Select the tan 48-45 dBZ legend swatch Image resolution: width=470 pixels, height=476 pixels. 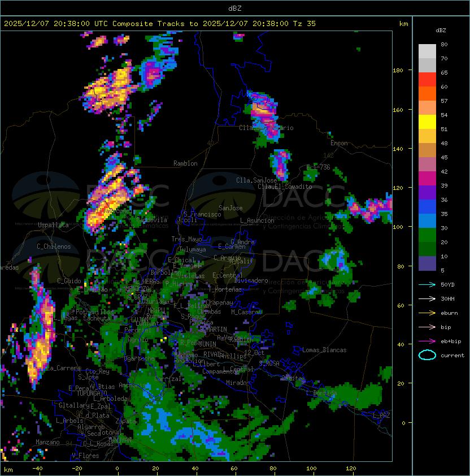tap(427, 150)
